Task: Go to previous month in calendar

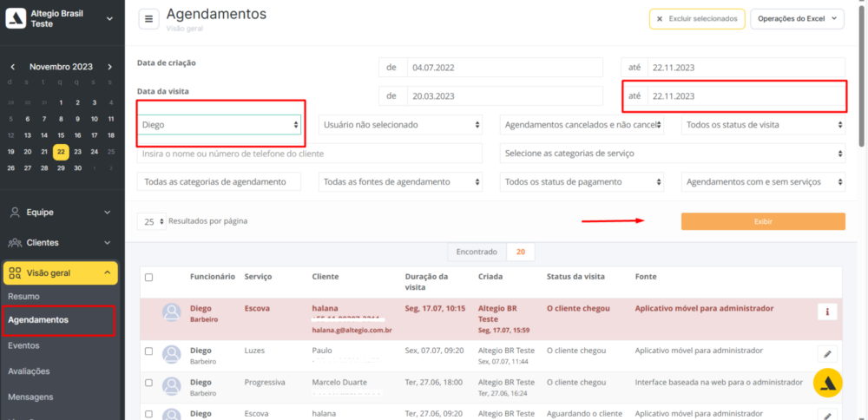Action: [13, 67]
